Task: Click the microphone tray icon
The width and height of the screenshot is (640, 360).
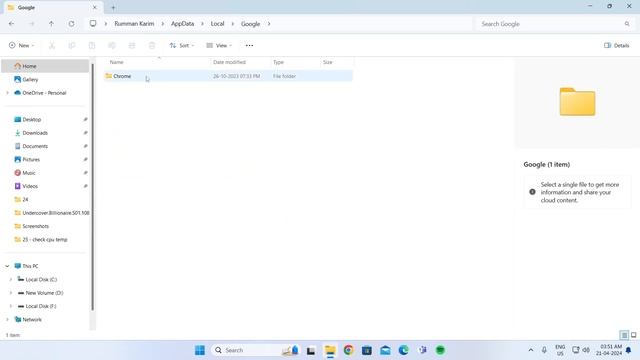Action: tap(544, 350)
